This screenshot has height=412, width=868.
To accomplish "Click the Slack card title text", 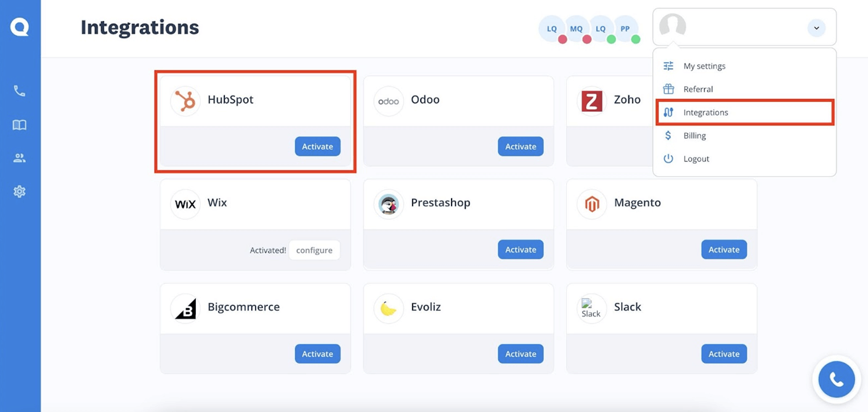I will coord(628,307).
